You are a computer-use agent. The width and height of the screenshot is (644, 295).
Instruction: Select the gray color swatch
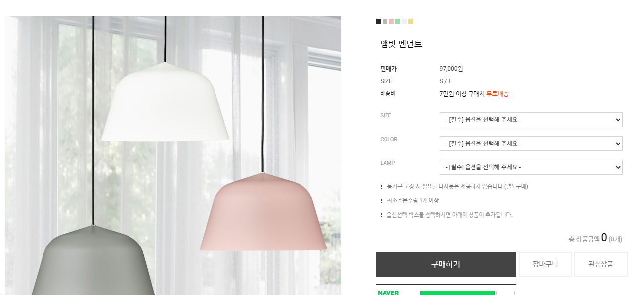(385, 21)
